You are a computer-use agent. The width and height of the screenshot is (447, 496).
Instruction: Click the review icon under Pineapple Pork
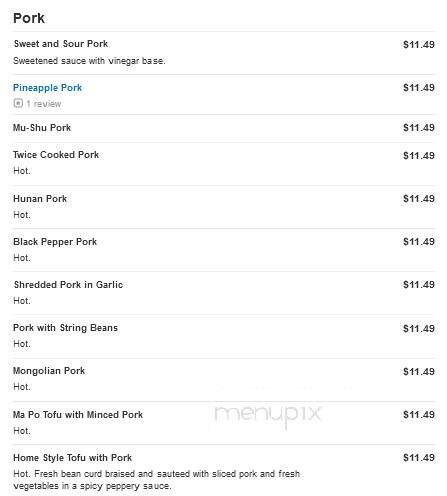click(x=18, y=103)
